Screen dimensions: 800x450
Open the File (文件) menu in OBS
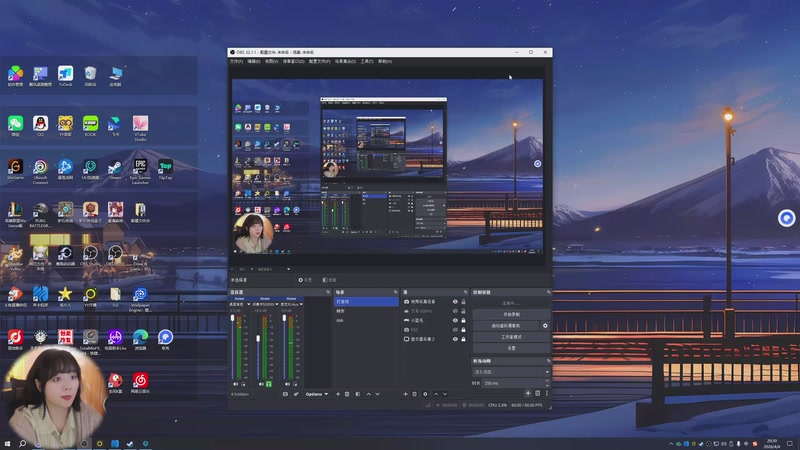pyautogui.click(x=236, y=61)
